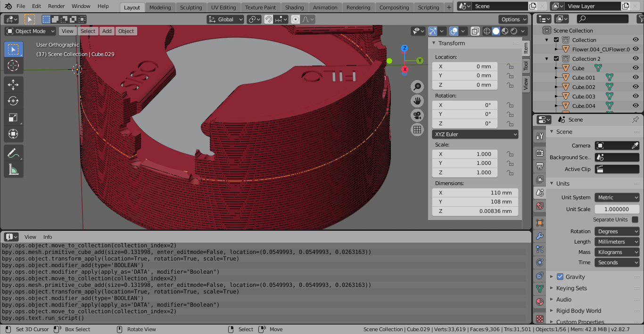Open the Add menu in viewport header

point(107,31)
